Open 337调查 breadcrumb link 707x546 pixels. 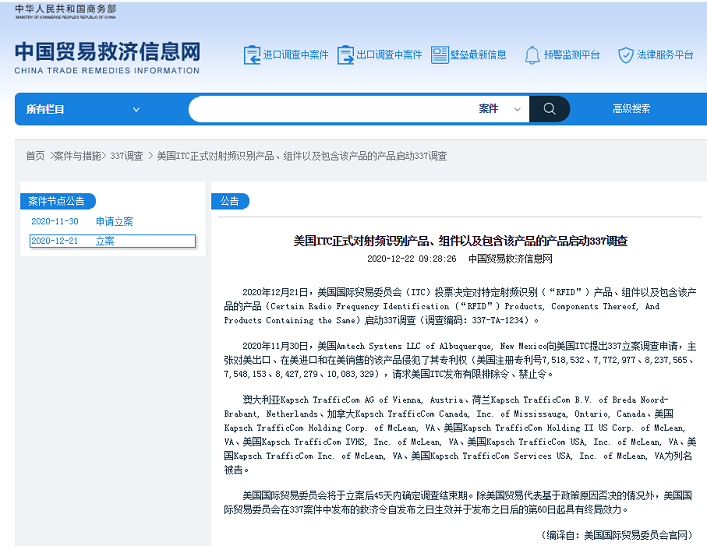tap(127, 156)
